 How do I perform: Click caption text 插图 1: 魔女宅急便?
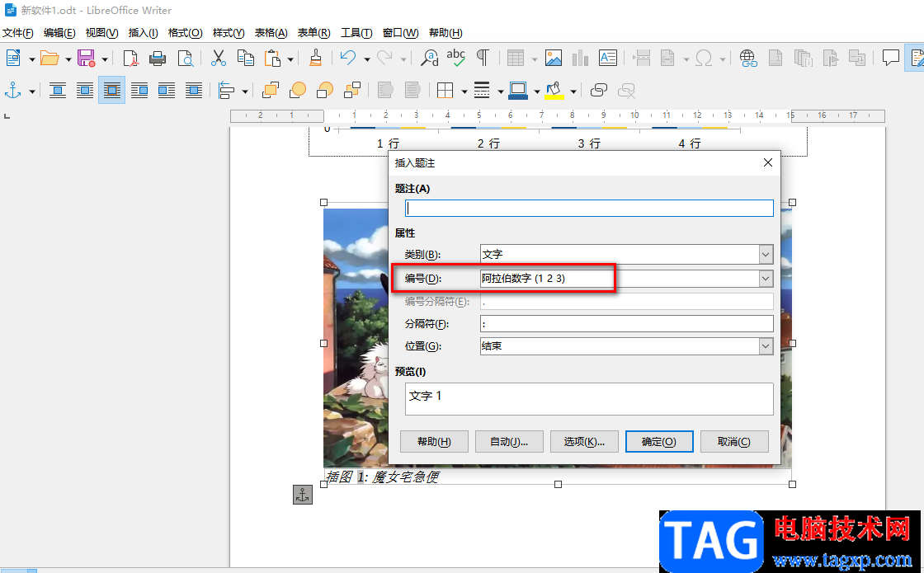click(383, 477)
